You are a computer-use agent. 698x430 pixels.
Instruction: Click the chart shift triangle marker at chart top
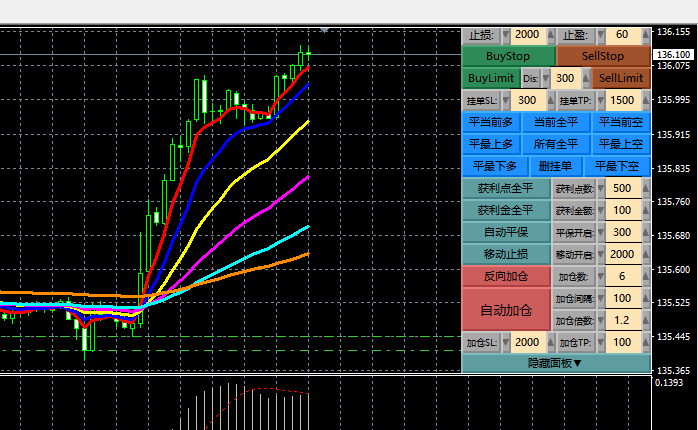pos(325,30)
